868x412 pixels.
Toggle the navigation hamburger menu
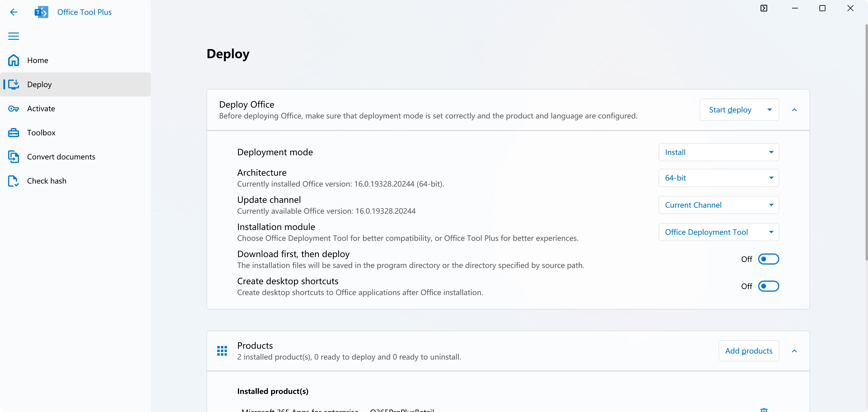pos(14,36)
